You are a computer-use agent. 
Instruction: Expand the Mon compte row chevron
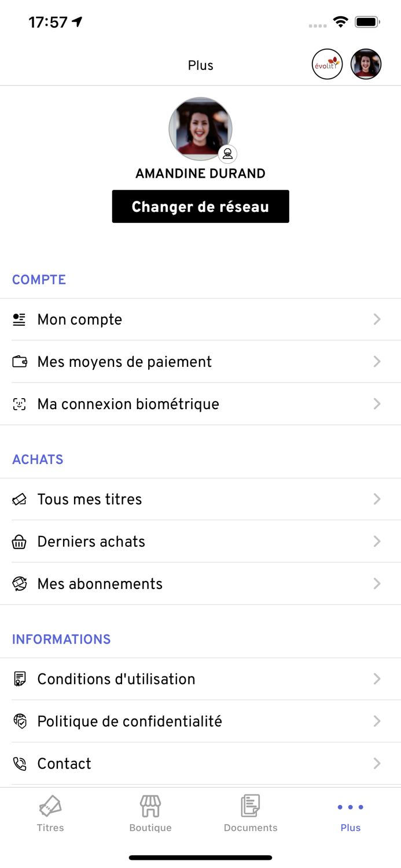(377, 319)
